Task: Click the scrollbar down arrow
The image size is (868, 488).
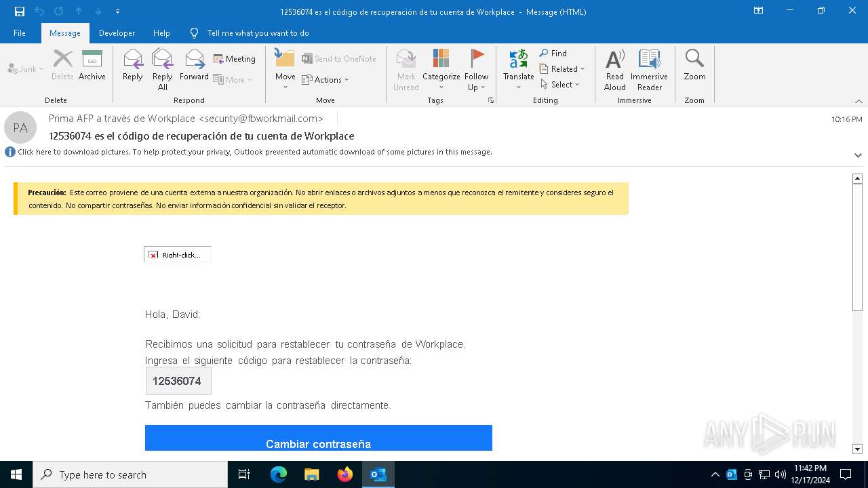Action: (857, 449)
